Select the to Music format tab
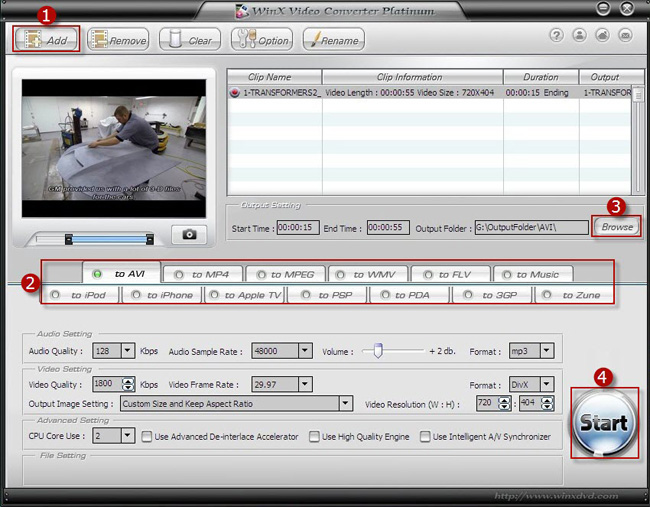Viewport: 650px width, 507px height. click(x=534, y=274)
